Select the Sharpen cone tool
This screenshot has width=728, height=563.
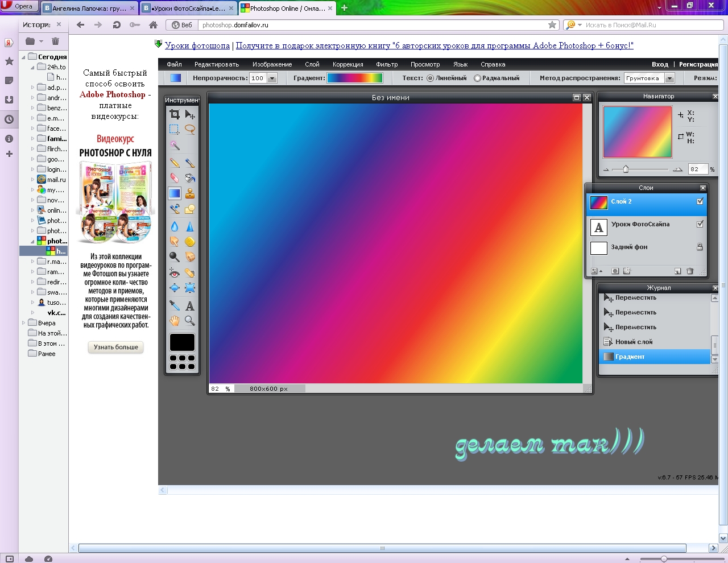[190, 226]
